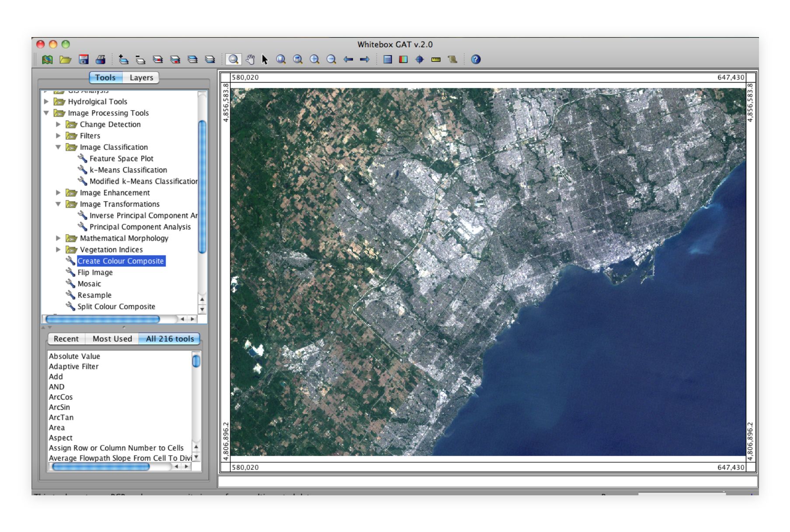Image resolution: width=790 pixels, height=532 pixels.
Task: Expand the Mathematical Morphology folder
Action: (58, 238)
